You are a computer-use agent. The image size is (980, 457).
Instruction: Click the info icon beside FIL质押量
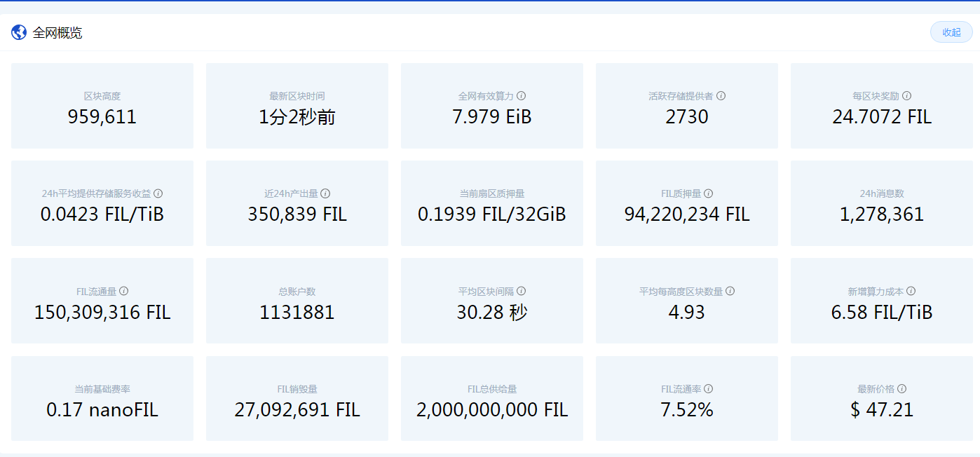[709, 193]
